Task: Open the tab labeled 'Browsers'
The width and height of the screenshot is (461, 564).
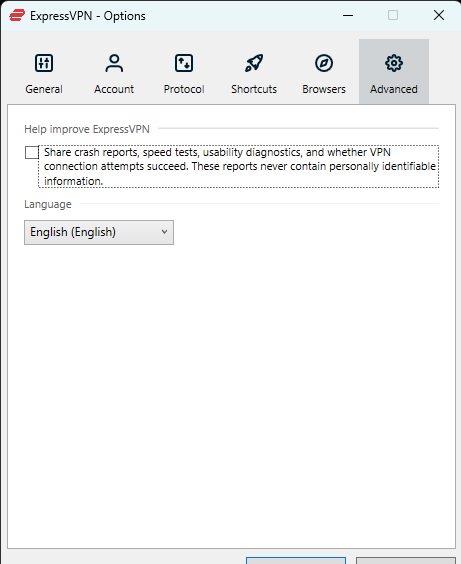Action: pyautogui.click(x=324, y=89)
